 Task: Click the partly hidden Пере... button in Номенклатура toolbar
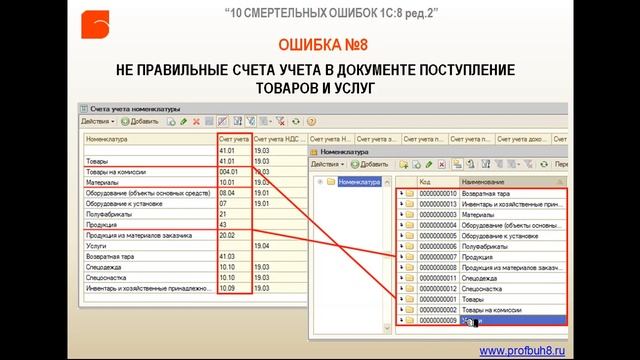[x=561, y=164]
